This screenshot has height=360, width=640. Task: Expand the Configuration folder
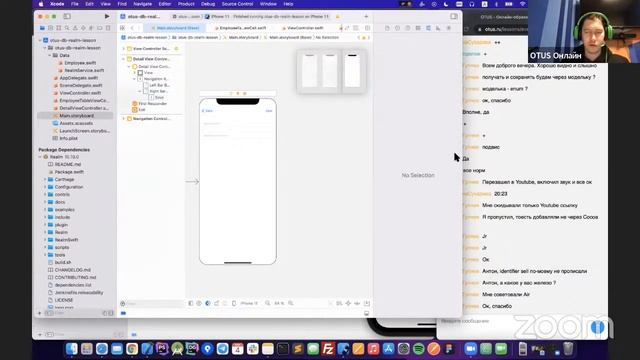coord(45,187)
